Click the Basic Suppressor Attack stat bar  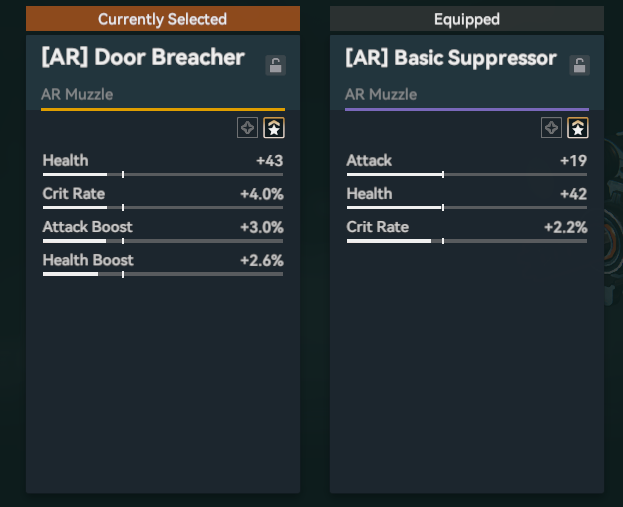click(466, 175)
